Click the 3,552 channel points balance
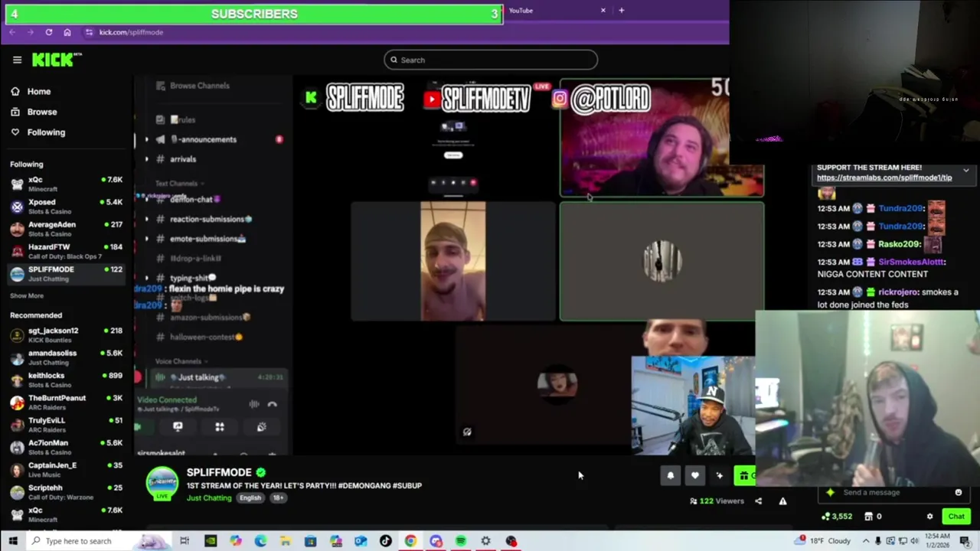980x551 pixels. click(837, 517)
